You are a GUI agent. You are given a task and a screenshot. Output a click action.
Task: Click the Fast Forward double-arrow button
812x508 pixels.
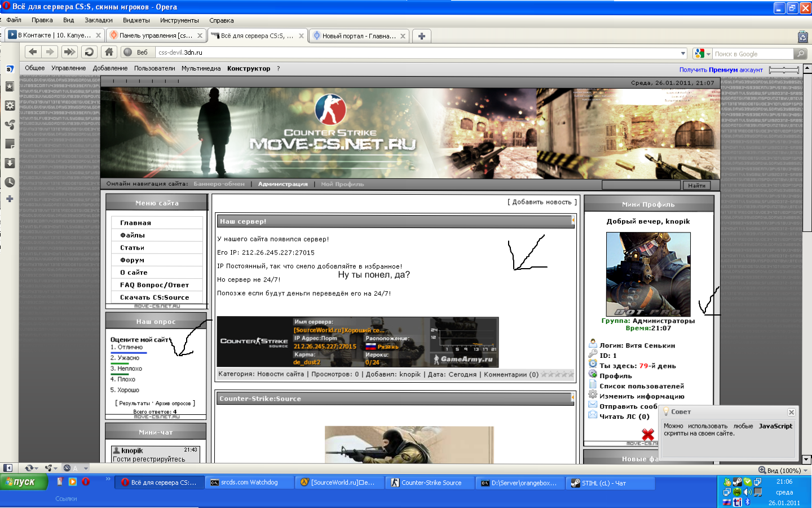pyautogui.click(x=69, y=52)
